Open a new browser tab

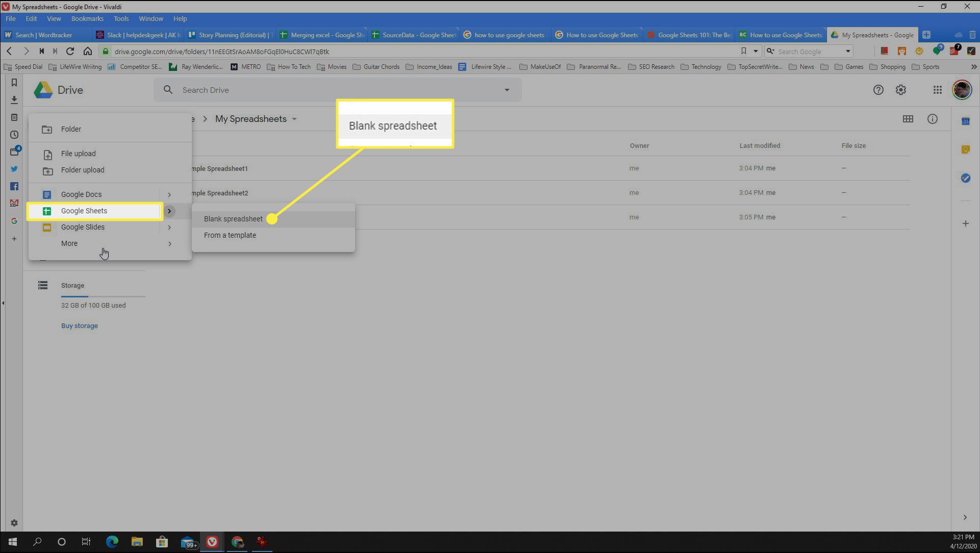[x=926, y=35]
